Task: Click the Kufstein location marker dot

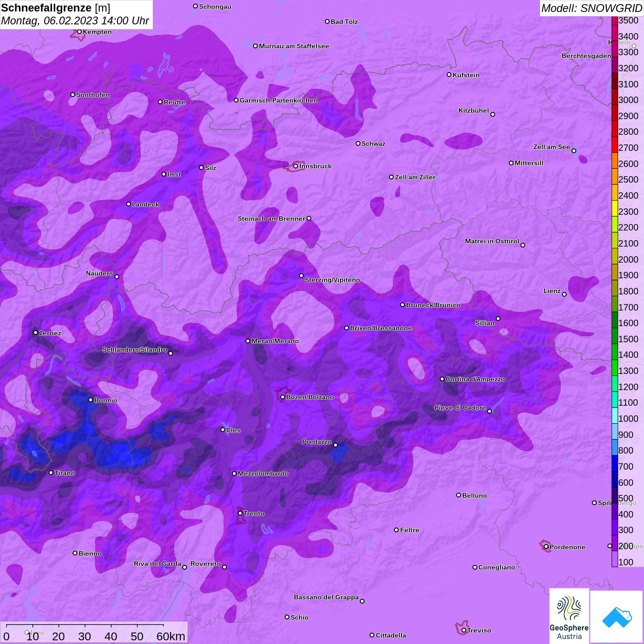Action: 449,75
